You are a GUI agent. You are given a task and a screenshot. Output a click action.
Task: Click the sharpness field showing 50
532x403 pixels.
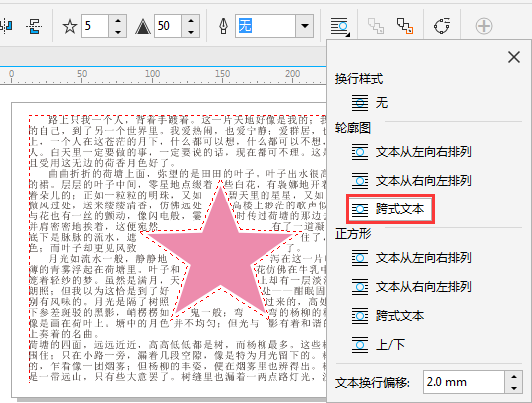(168, 26)
